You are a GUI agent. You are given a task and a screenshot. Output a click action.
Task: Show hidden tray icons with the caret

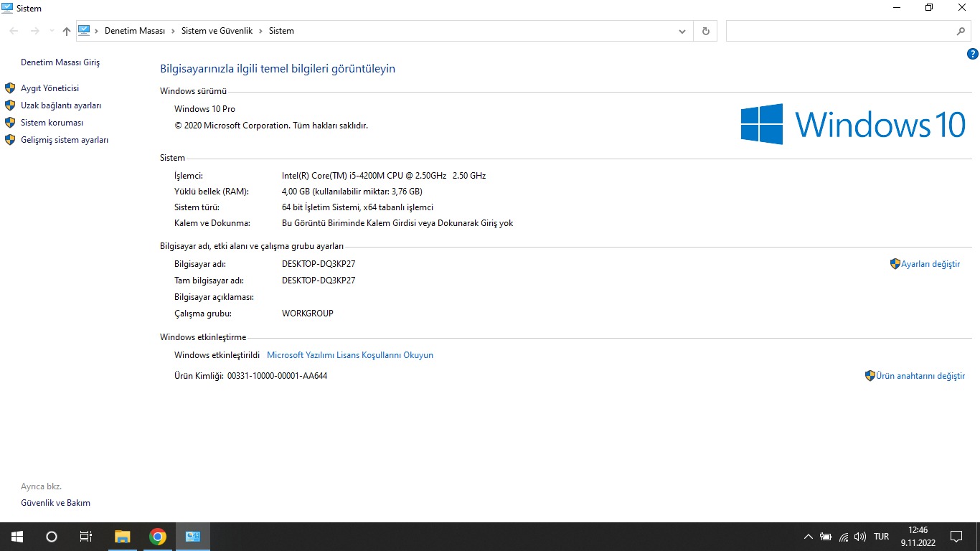coord(809,537)
